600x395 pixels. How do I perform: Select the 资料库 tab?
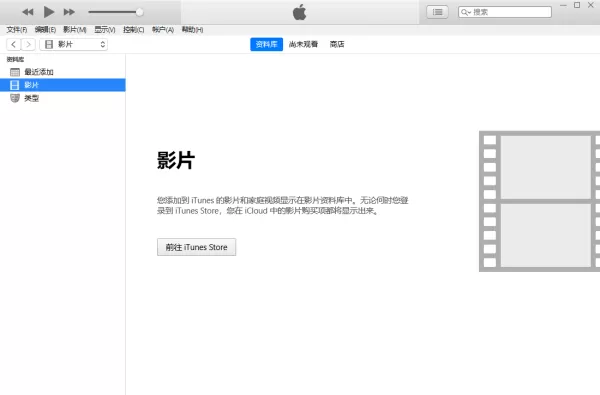click(266, 44)
